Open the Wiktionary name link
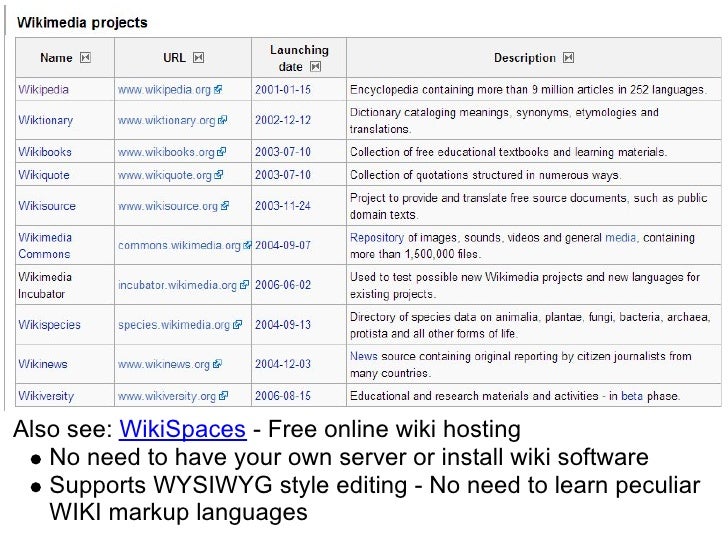 tap(46, 120)
